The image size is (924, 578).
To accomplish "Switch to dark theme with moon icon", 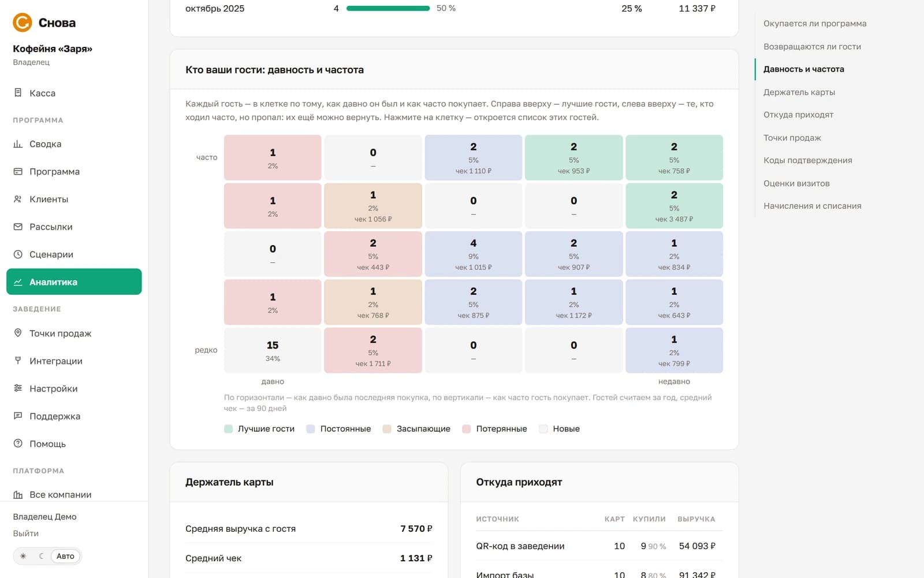I will coord(41,556).
